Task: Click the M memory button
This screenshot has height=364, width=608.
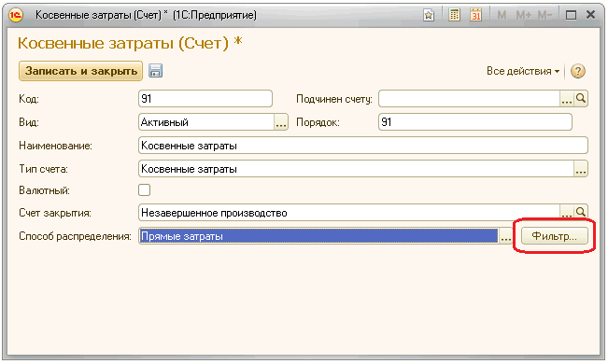Action: coord(502,15)
